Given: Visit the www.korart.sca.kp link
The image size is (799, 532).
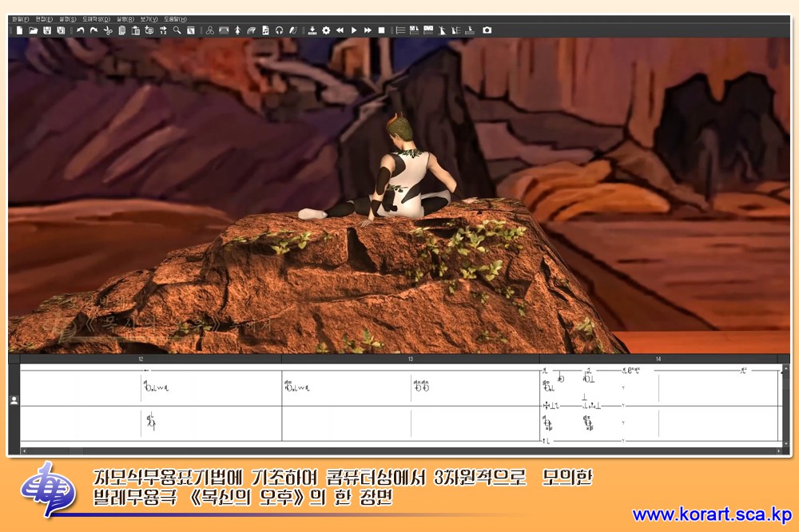Looking at the screenshot, I should tap(711, 514).
